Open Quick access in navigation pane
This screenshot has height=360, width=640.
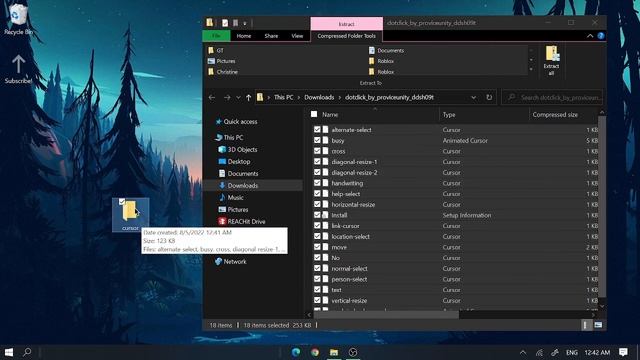240,122
